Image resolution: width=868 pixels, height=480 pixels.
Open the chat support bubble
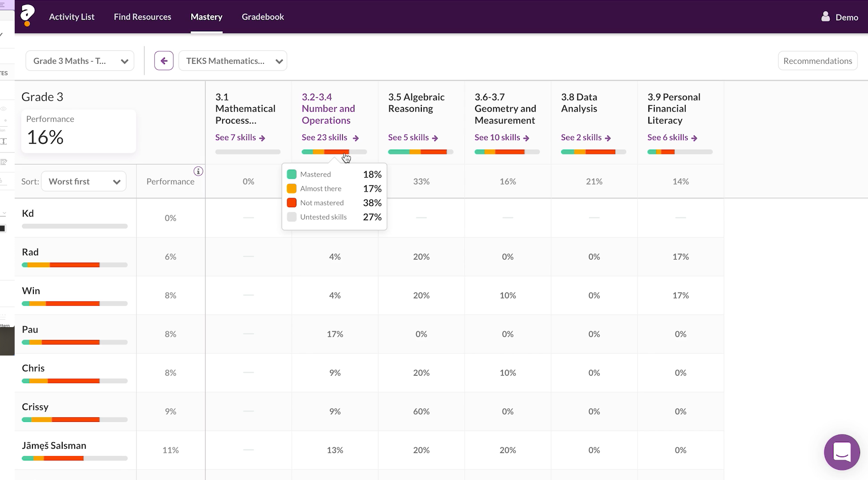(x=841, y=452)
